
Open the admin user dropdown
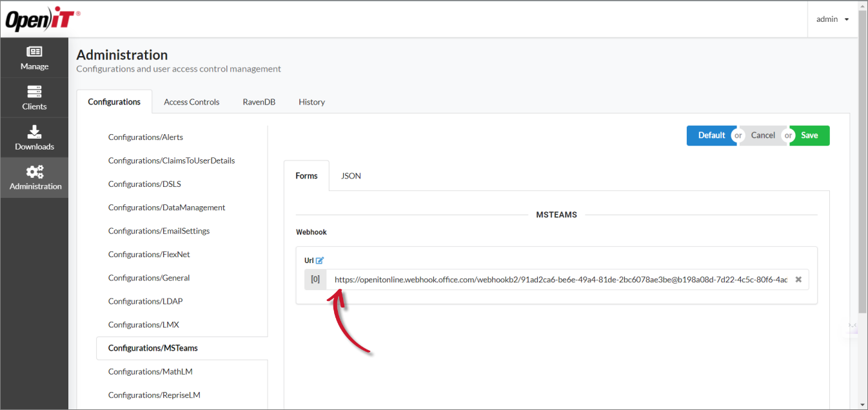pos(833,19)
